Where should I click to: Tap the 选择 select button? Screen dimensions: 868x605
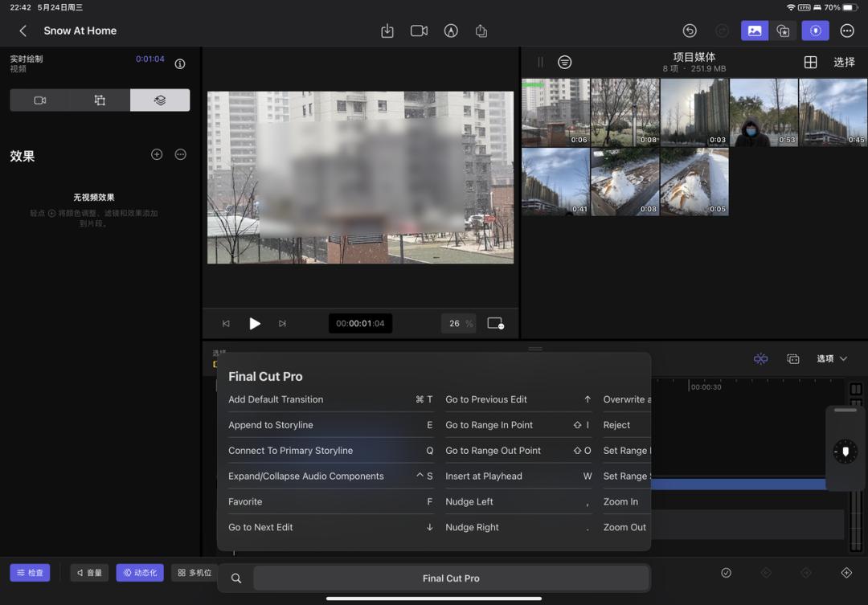844,62
